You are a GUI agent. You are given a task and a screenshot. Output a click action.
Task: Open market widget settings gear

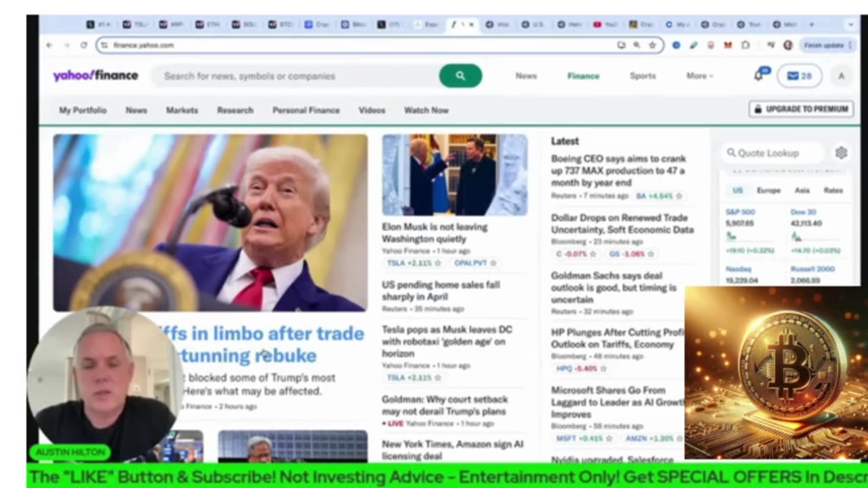coord(841,153)
